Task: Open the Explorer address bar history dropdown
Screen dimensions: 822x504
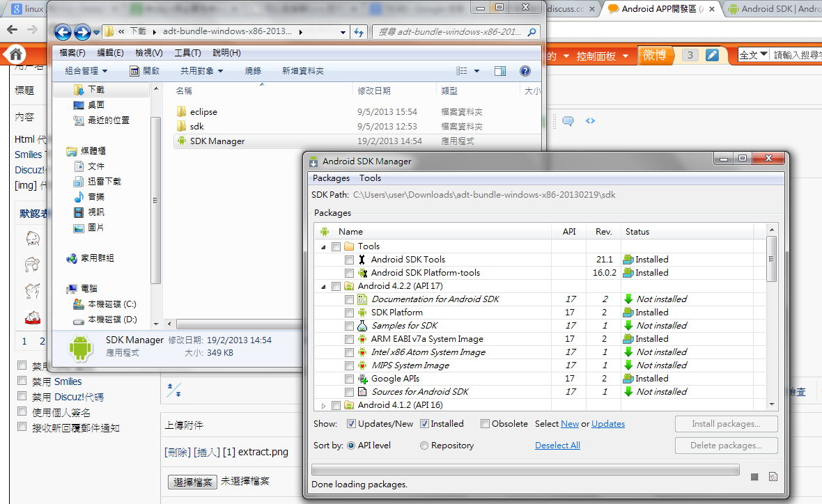Action: tap(343, 32)
